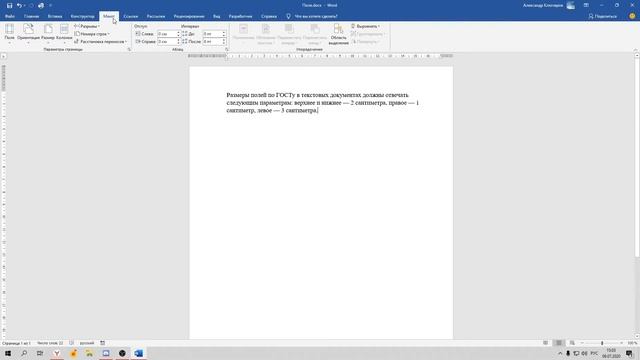
Task: Open taskbar search magnifier
Action: pos(24,353)
